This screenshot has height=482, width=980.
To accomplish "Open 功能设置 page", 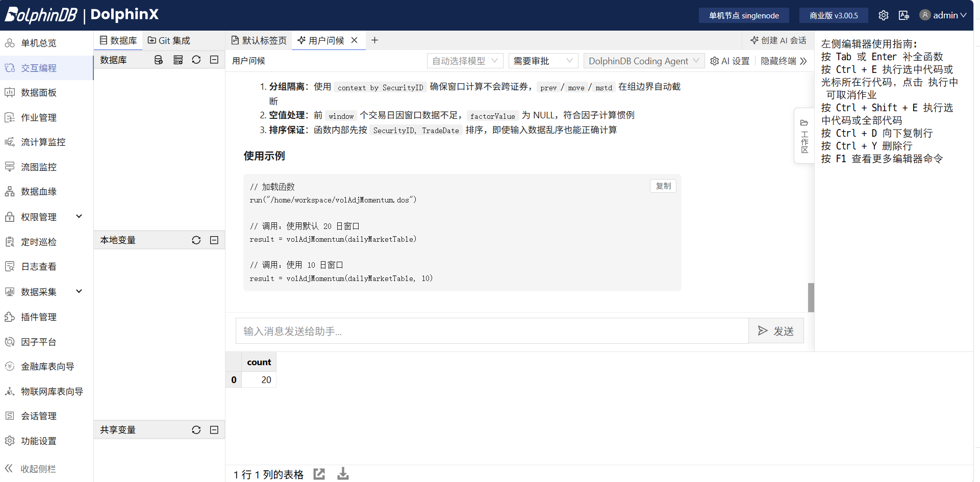I will click(46, 441).
